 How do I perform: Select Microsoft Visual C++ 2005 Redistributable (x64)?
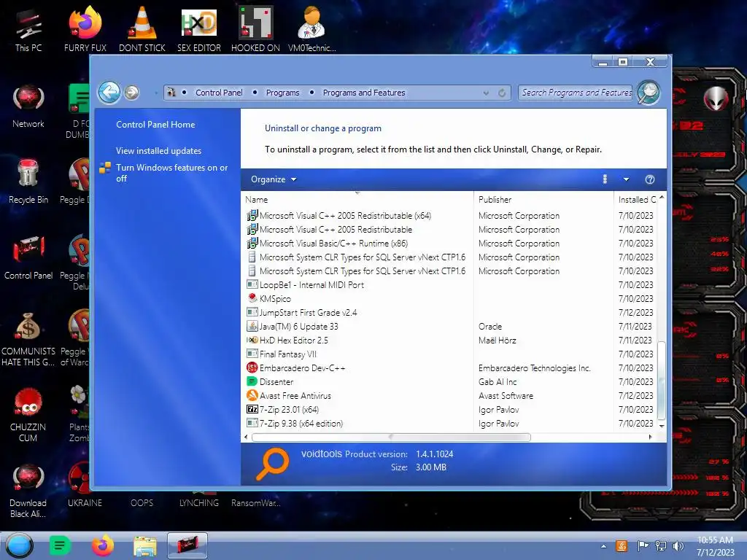(345, 216)
